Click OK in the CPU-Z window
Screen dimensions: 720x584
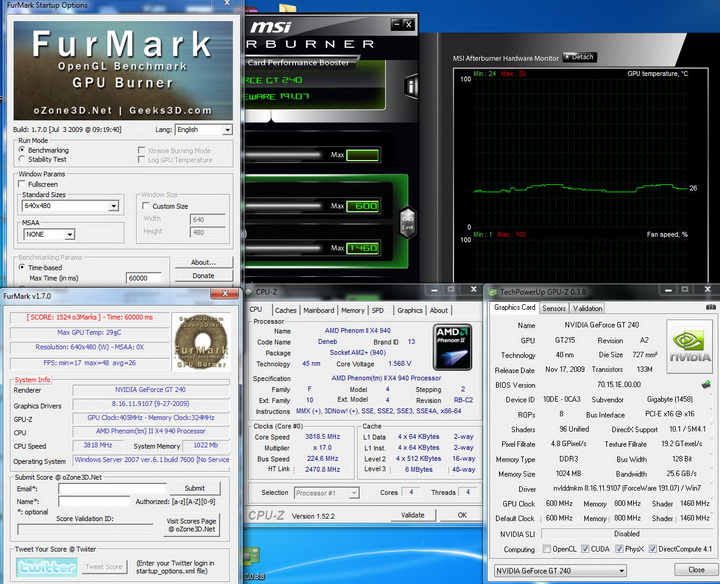[x=462, y=515]
